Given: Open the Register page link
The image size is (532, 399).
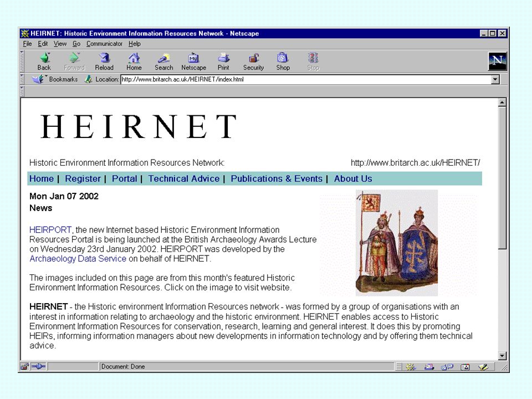Looking at the screenshot, I should coord(83,178).
